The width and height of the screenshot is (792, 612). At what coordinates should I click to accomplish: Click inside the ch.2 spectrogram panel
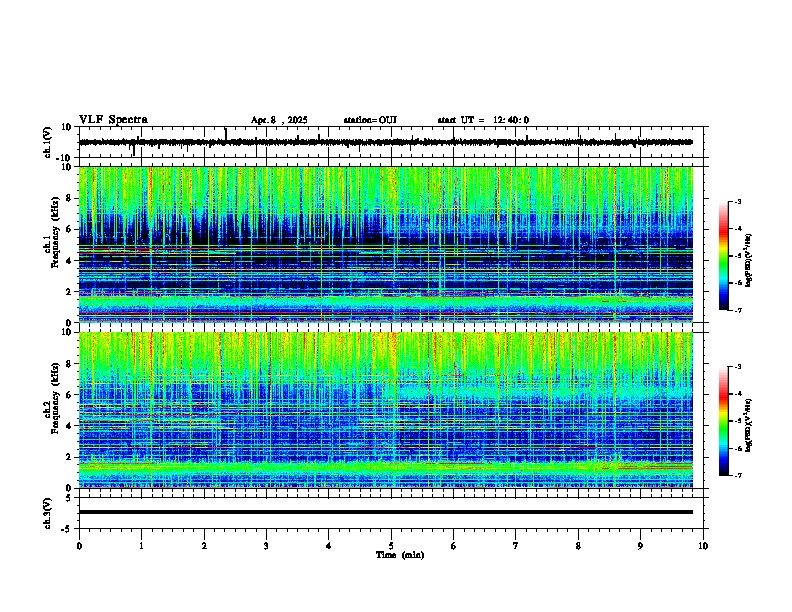[386, 410]
